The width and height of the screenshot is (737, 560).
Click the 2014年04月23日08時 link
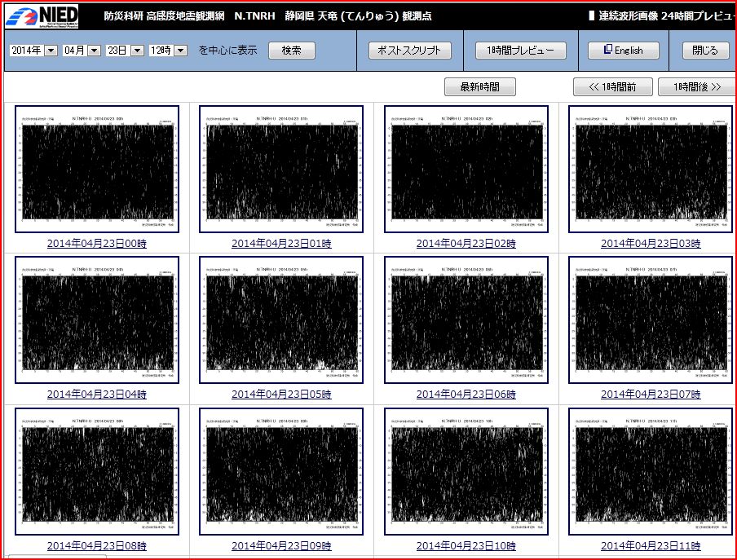(x=97, y=546)
